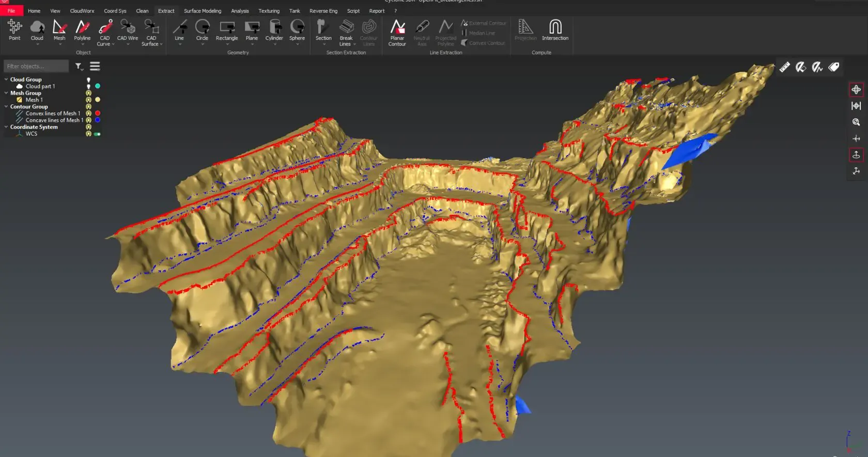Screen dimensions: 868x457
Task: Click blue color swatch of Concave lines
Action: [x=98, y=120]
